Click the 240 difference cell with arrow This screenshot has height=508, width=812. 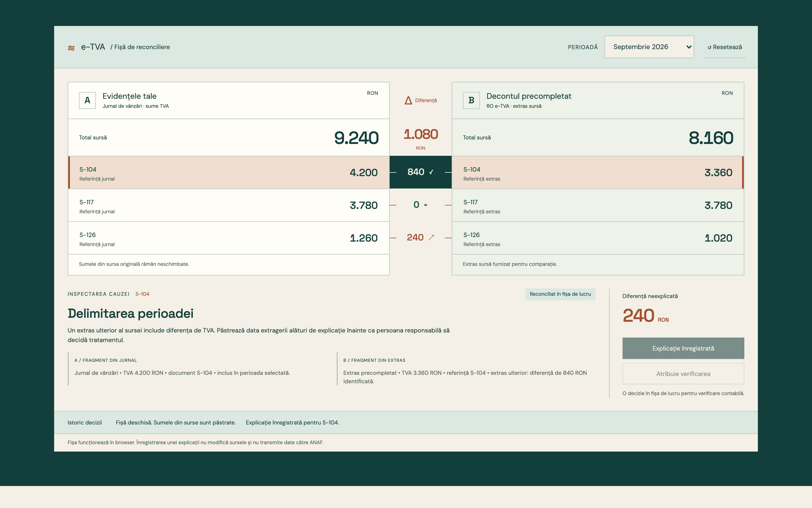click(420, 238)
